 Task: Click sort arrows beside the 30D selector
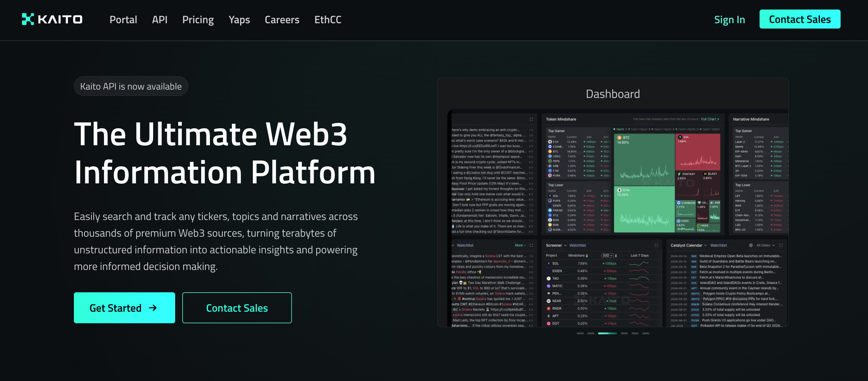click(616, 256)
